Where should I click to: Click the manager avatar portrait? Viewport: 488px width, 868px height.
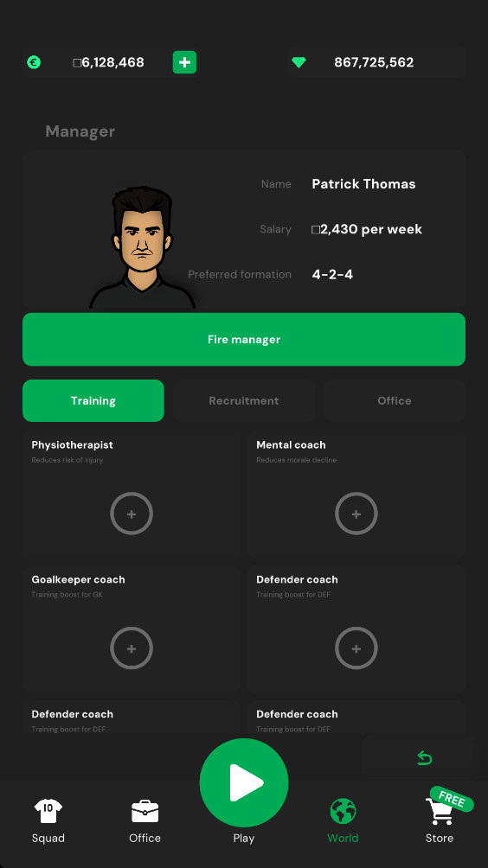[x=143, y=247]
